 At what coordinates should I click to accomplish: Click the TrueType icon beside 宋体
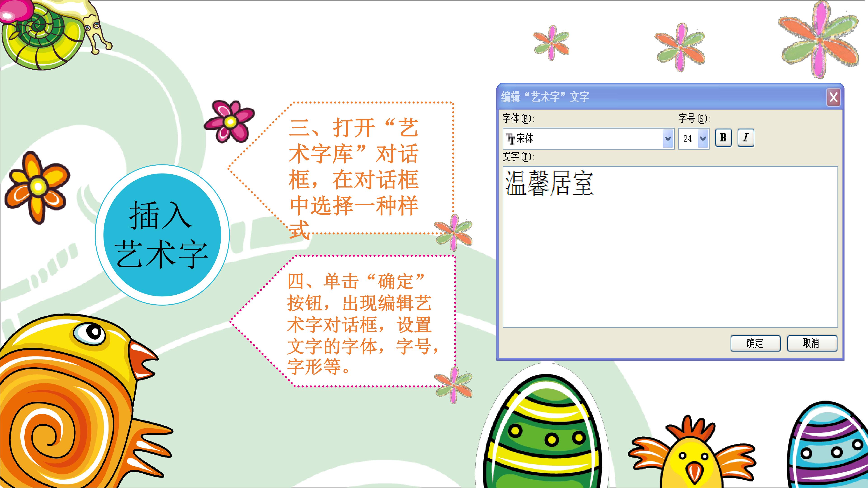510,139
